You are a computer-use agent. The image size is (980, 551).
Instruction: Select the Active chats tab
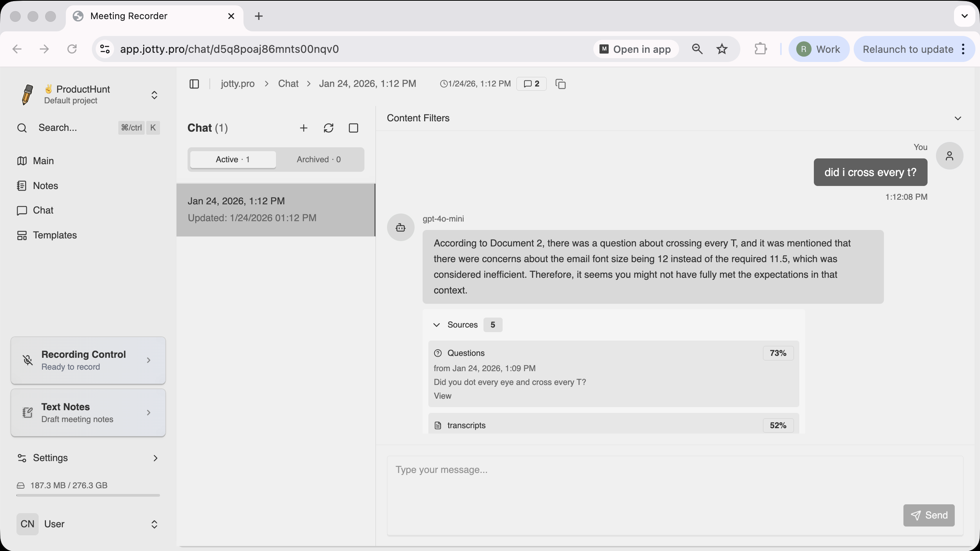(x=232, y=159)
